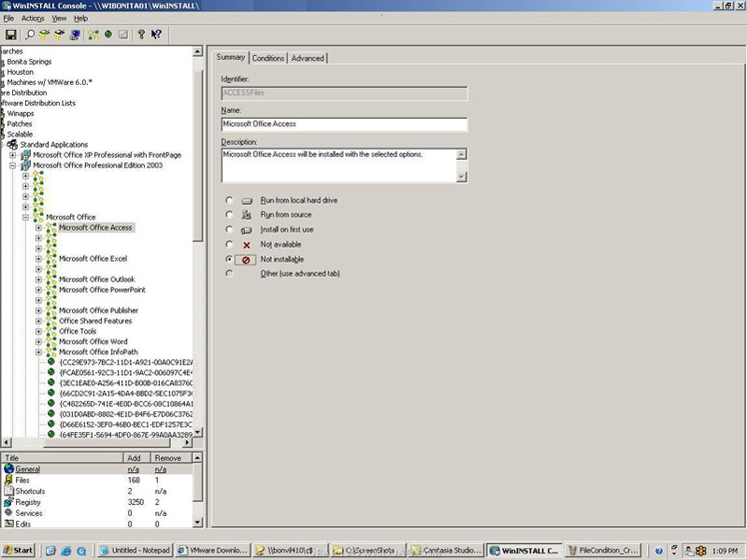The height and width of the screenshot is (560, 747).
Task: Open help with the question mark icon
Action: pos(141,35)
